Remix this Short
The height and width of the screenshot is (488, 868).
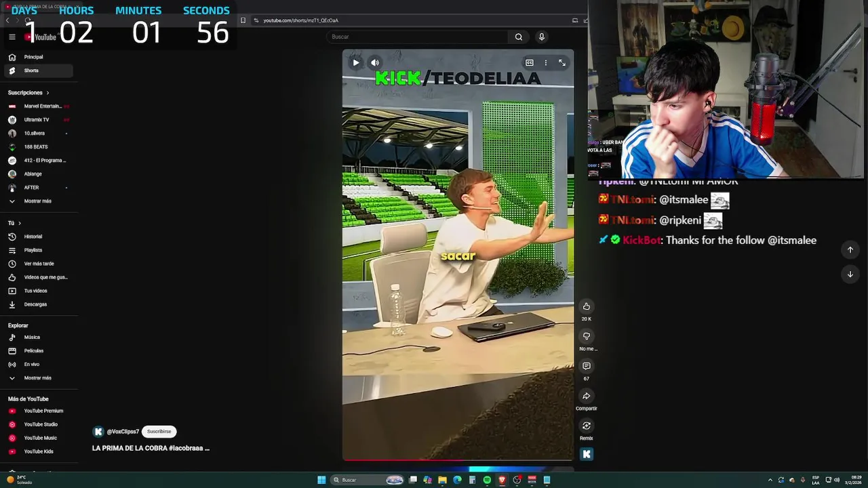click(x=587, y=426)
